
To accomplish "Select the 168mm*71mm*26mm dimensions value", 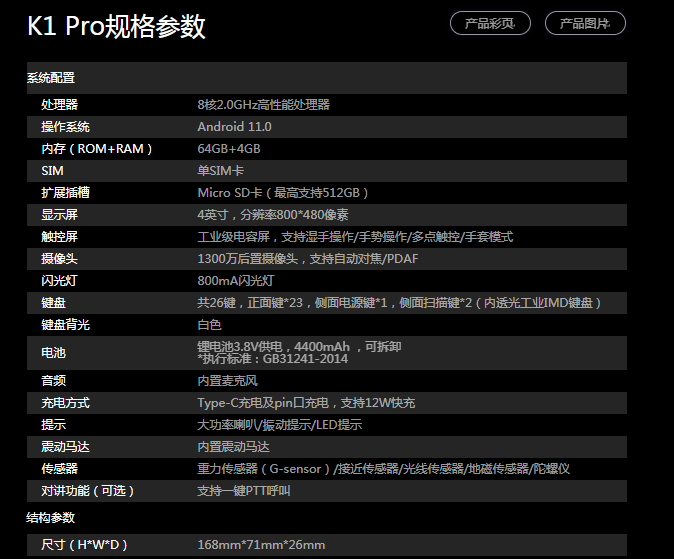I will (261, 545).
